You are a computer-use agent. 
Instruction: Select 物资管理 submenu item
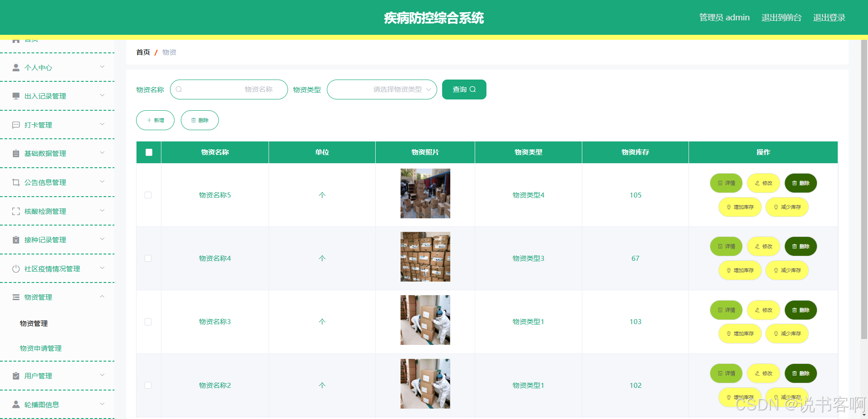34,323
